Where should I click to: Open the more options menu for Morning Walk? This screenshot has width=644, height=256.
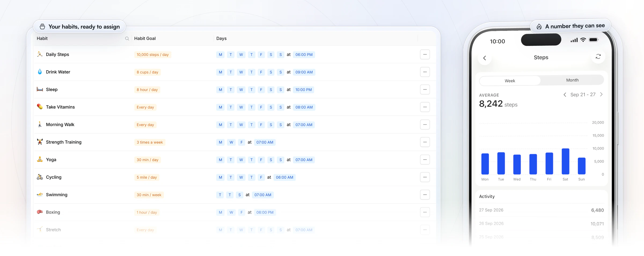point(425,125)
